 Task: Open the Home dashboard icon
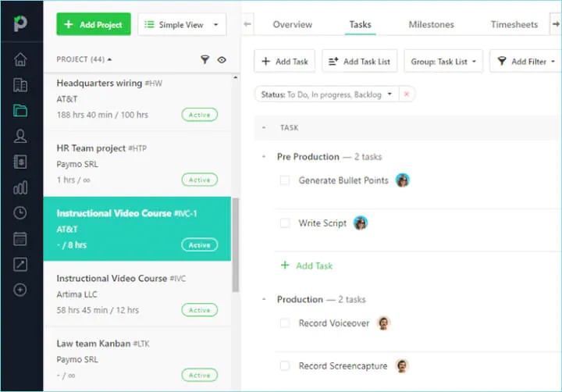click(20, 59)
